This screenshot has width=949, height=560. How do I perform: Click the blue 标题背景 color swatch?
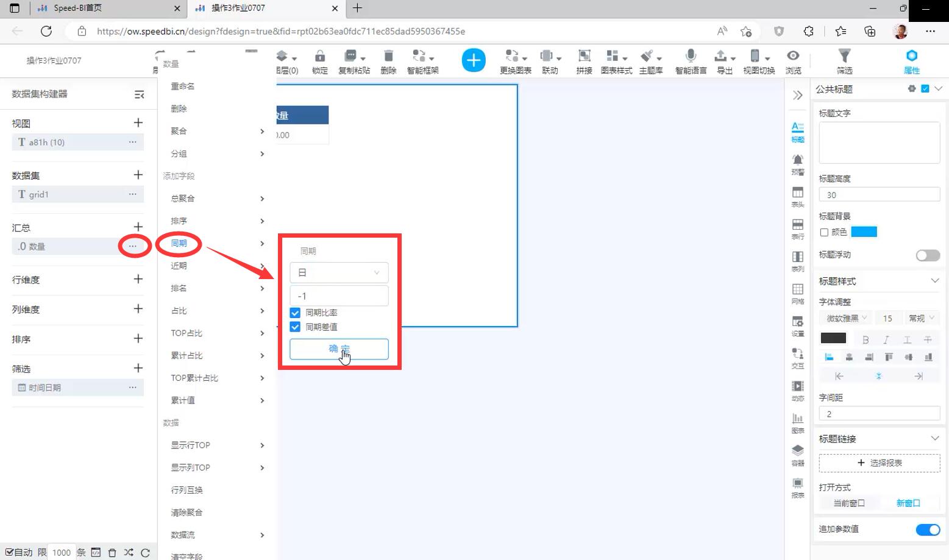coord(864,232)
